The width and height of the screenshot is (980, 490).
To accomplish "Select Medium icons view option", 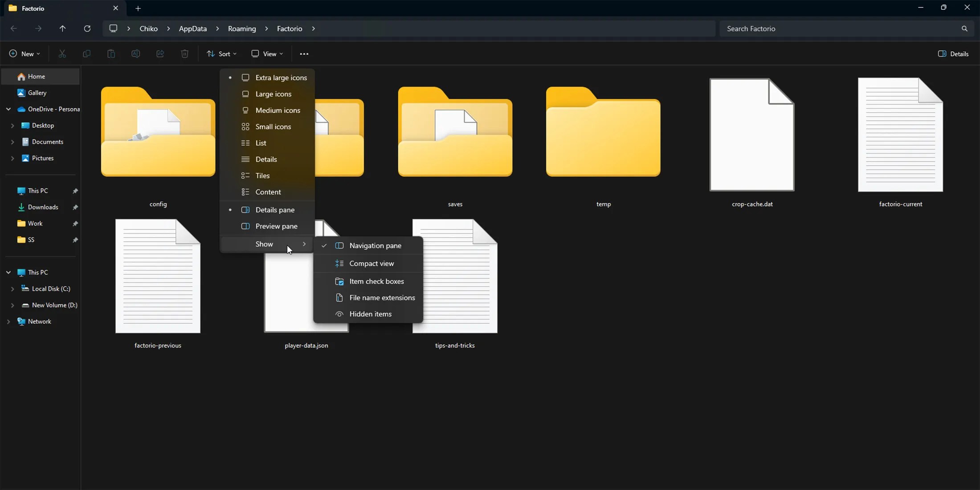I will coord(277,110).
